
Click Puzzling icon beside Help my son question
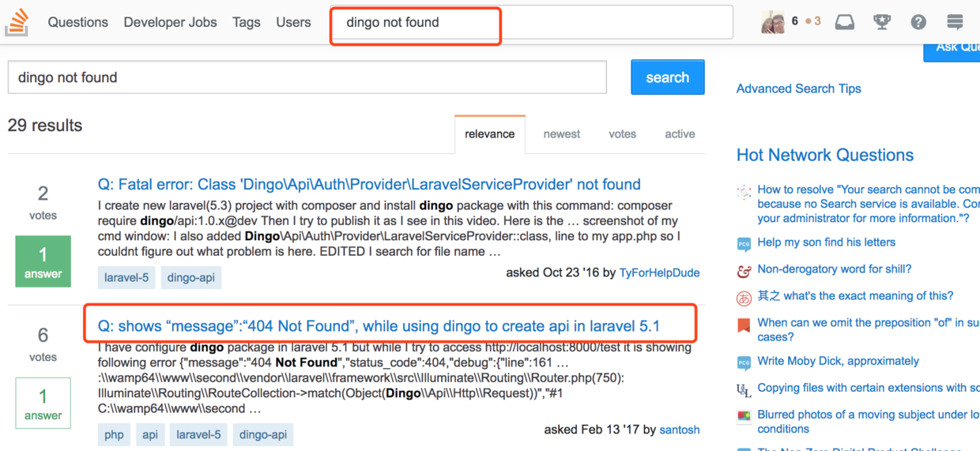click(x=744, y=244)
